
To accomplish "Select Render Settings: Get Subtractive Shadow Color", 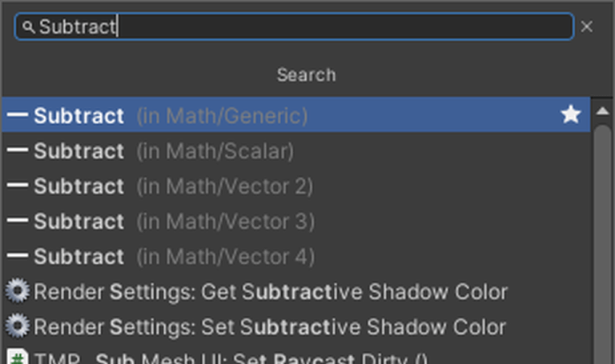I will click(271, 292).
